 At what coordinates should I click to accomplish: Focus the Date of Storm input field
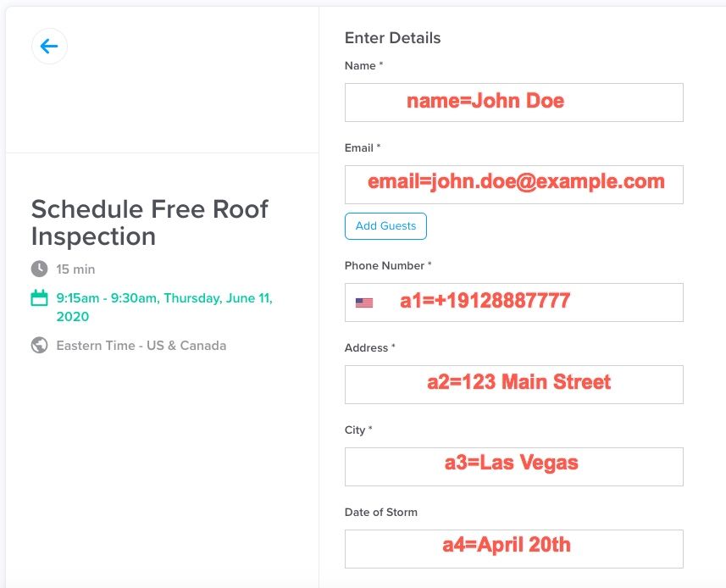tap(514, 549)
